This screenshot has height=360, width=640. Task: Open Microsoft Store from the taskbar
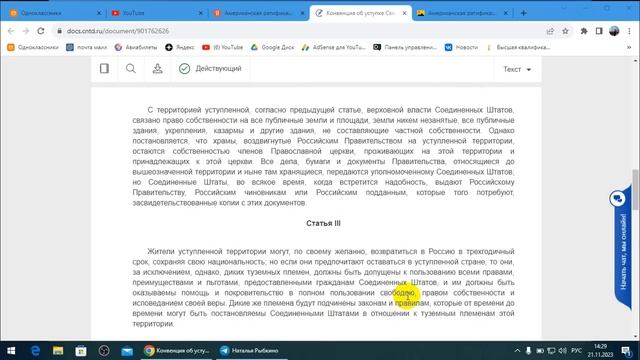pyautogui.click(x=81, y=351)
